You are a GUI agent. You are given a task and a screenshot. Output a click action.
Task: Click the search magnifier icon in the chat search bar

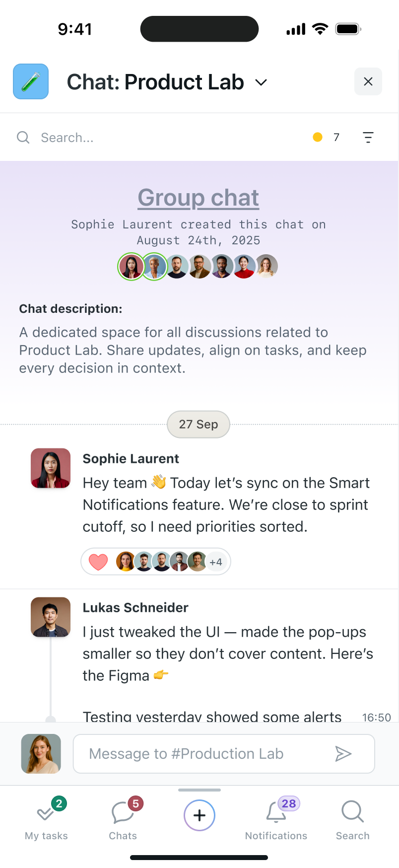(23, 138)
